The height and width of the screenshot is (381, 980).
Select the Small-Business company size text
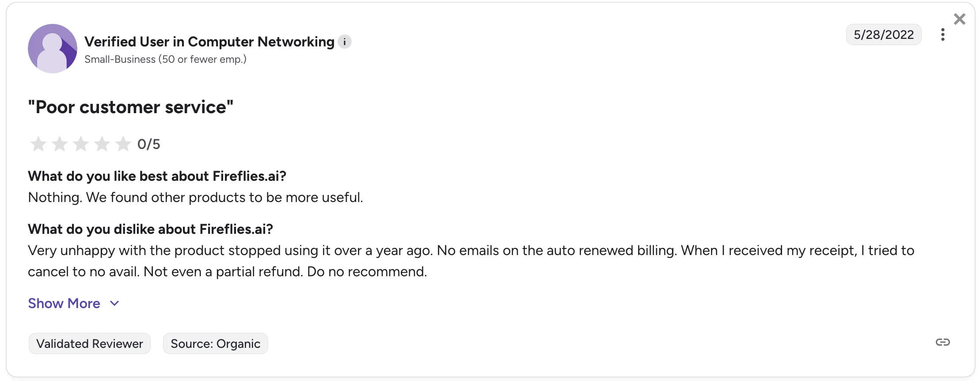coord(166,59)
